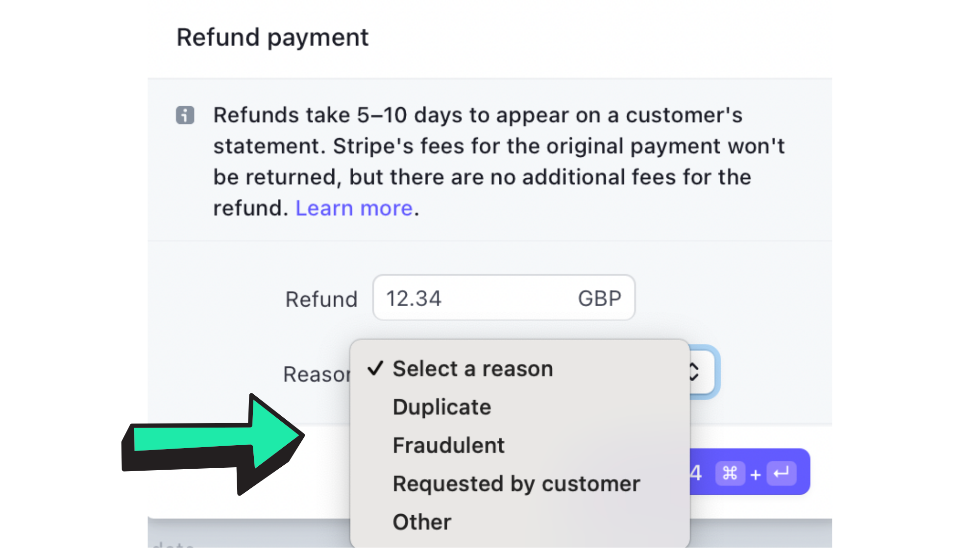980x551 pixels.
Task: Keep the Select a reason option
Action: click(x=472, y=369)
